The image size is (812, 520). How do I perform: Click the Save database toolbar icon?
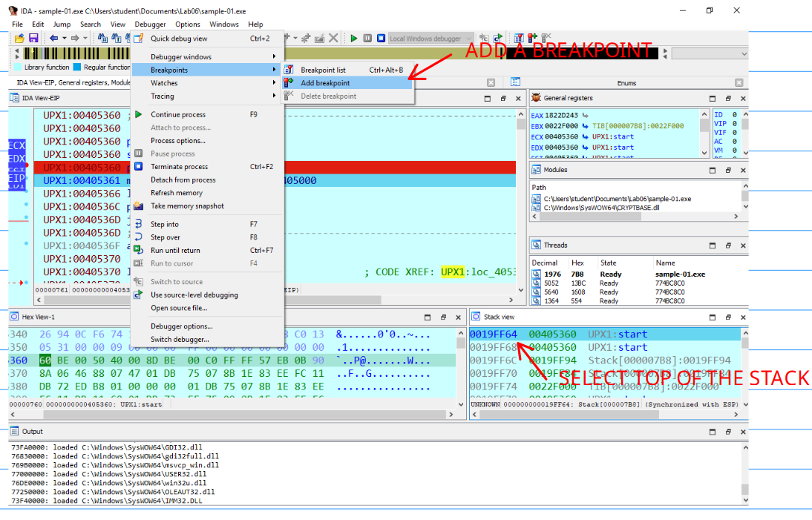[x=33, y=39]
